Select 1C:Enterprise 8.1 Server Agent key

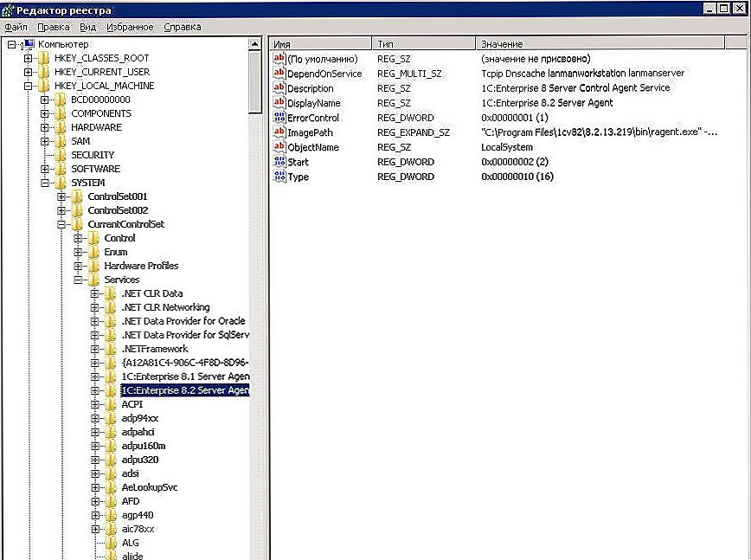coord(185,377)
